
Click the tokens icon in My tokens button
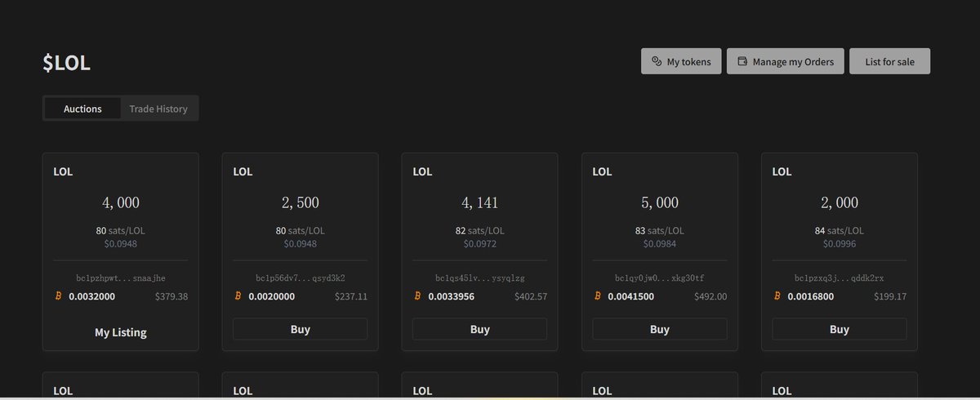click(657, 61)
